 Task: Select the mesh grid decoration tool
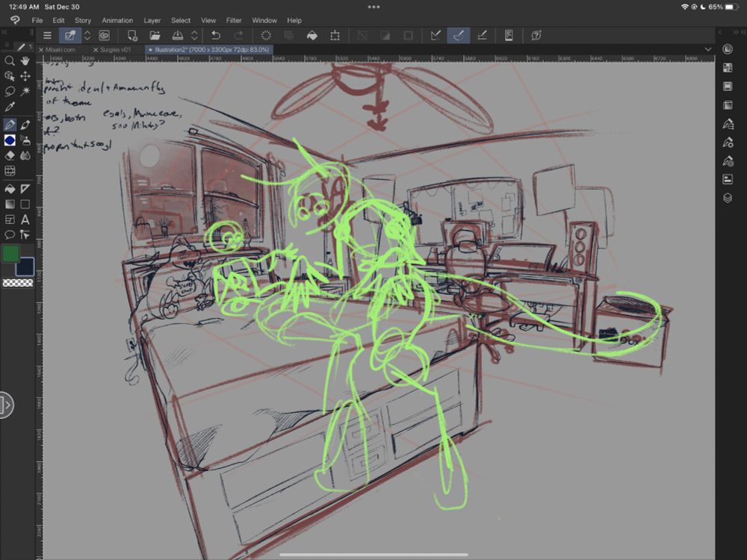pos(10,170)
